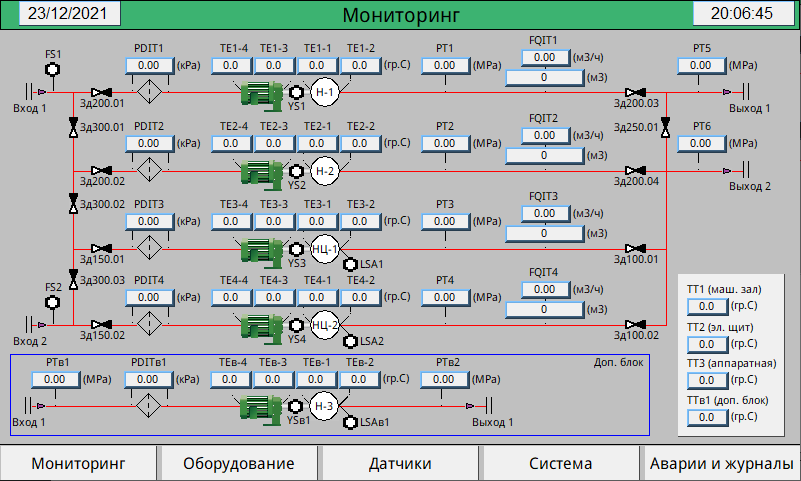This screenshot has width=801, height=481.
Task: Click the green motor beside YS2
Action: tap(262, 173)
